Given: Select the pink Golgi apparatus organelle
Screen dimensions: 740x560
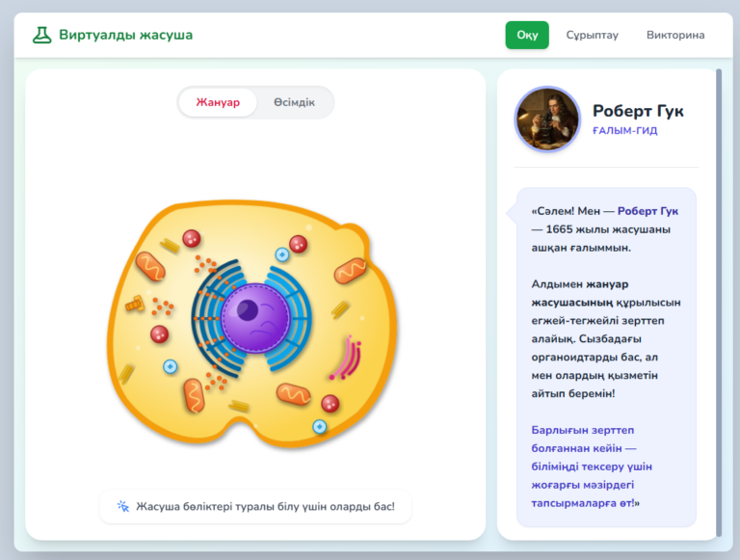Looking at the screenshot, I should [x=347, y=358].
